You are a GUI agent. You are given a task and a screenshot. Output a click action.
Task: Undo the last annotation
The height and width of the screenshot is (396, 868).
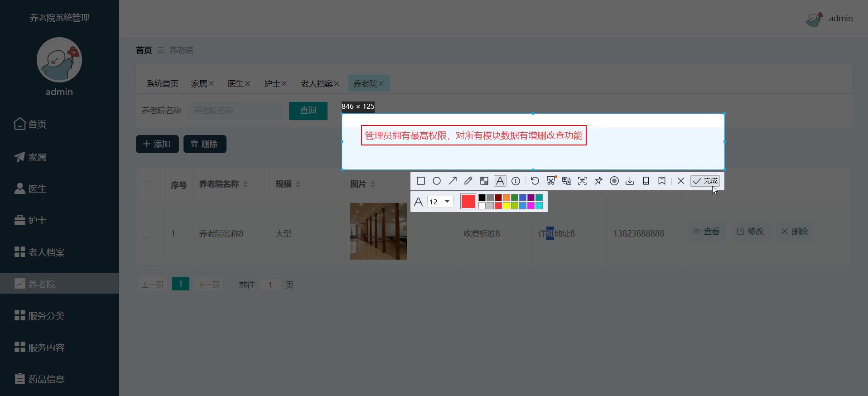535,181
